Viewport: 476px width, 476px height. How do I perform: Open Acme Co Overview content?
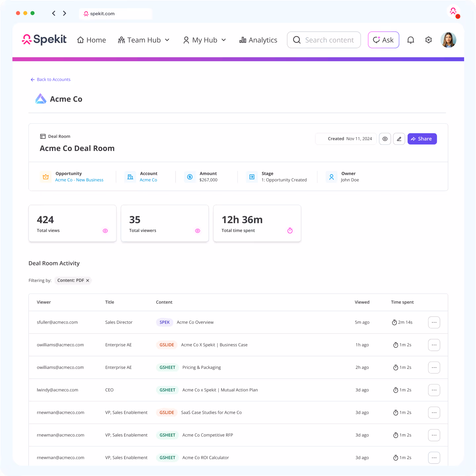tap(195, 322)
